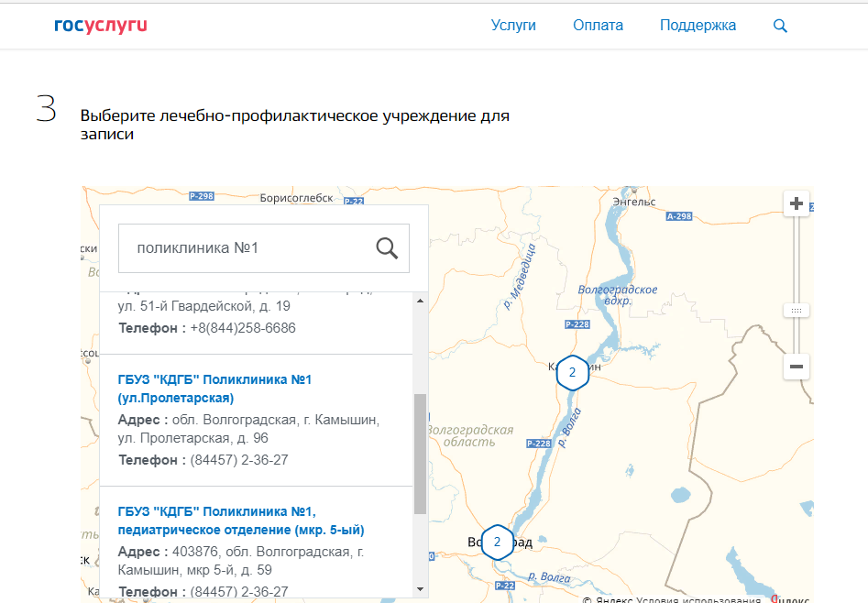
Task: Zoom in the map with plus button
Action: pyautogui.click(x=796, y=203)
